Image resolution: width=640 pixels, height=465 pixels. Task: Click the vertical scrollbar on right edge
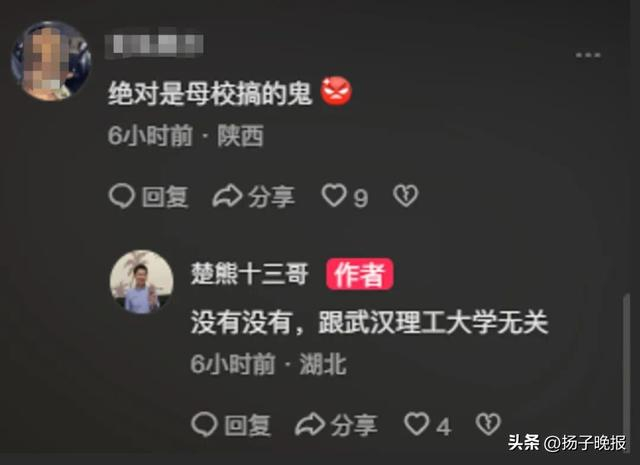pyautogui.click(x=627, y=361)
